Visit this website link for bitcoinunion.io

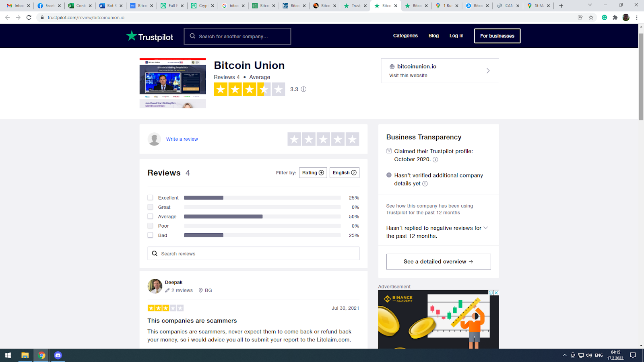[408, 76]
